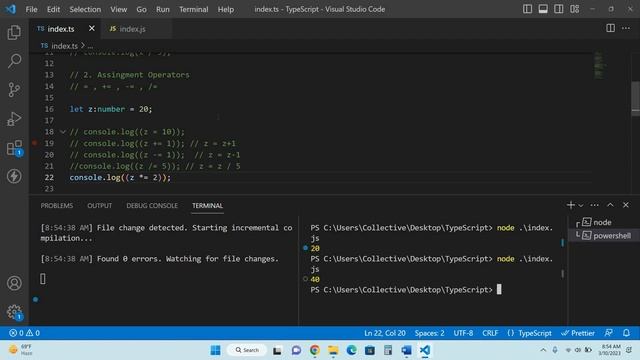Open the Manage gear icon
Viewport: 640px width, 360px height.
point(14,312)
